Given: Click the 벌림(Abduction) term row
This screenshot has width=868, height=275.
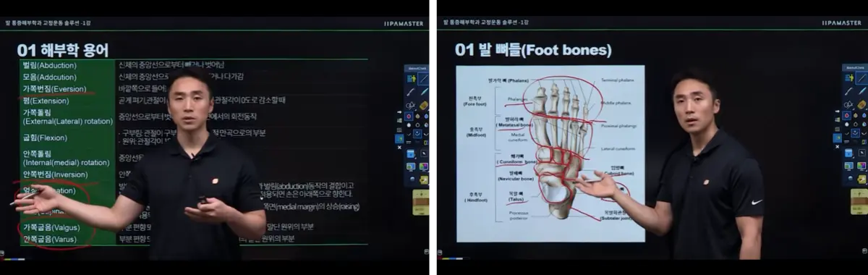Looking at the screenshot, I should [194, 65].
